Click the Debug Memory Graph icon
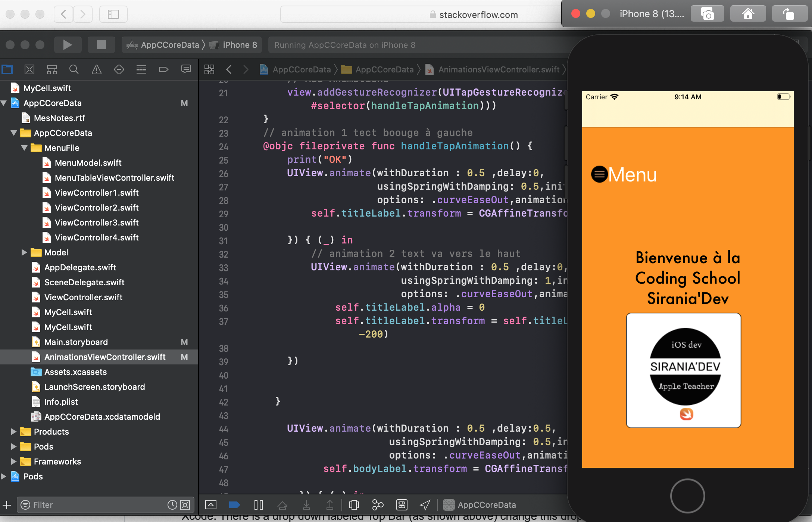 378,505
